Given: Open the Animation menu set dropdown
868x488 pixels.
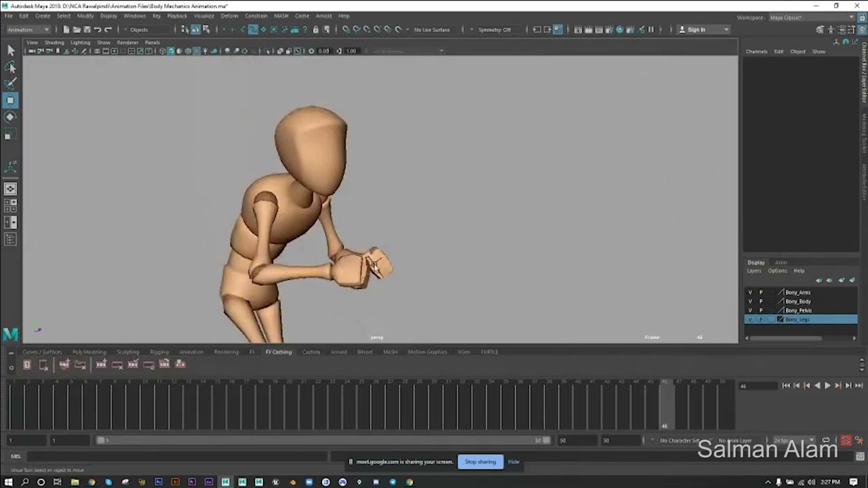Looking at the screenshot, I should coord(28,30).
